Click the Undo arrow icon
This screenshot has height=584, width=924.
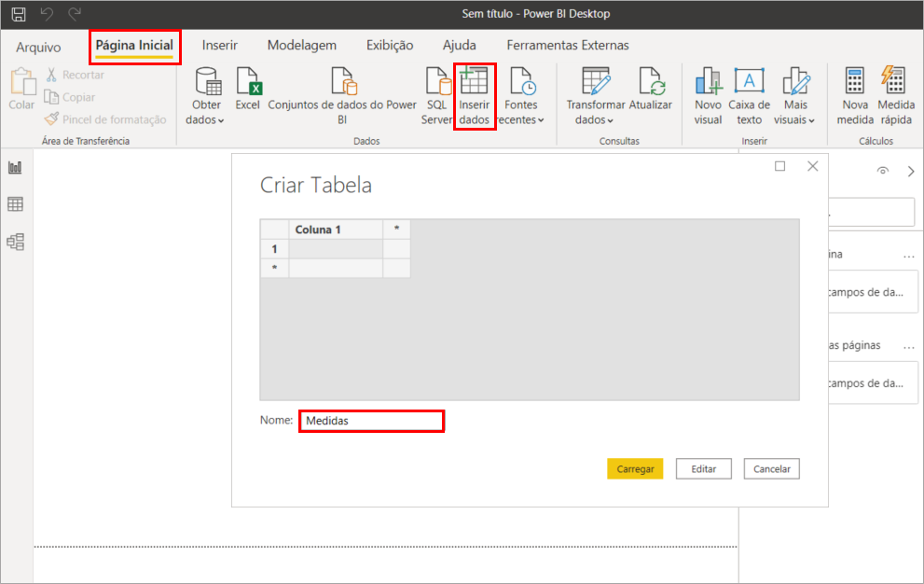click(47, 14)
